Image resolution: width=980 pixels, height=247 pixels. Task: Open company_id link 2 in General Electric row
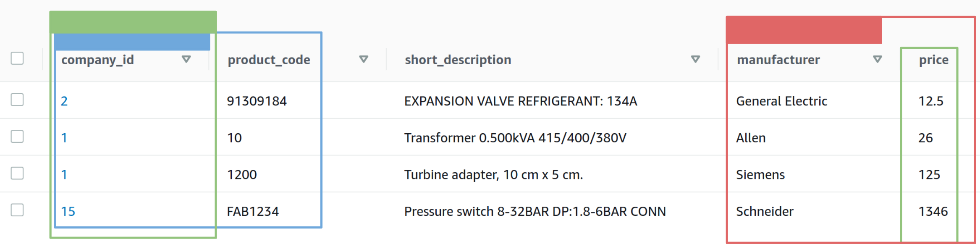coord(64,101)
